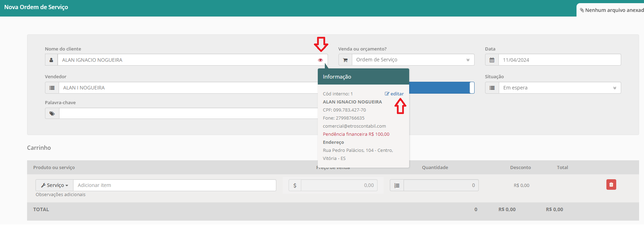
Task: Click the sale price field showing 0,00
Action: coord(339,185)
